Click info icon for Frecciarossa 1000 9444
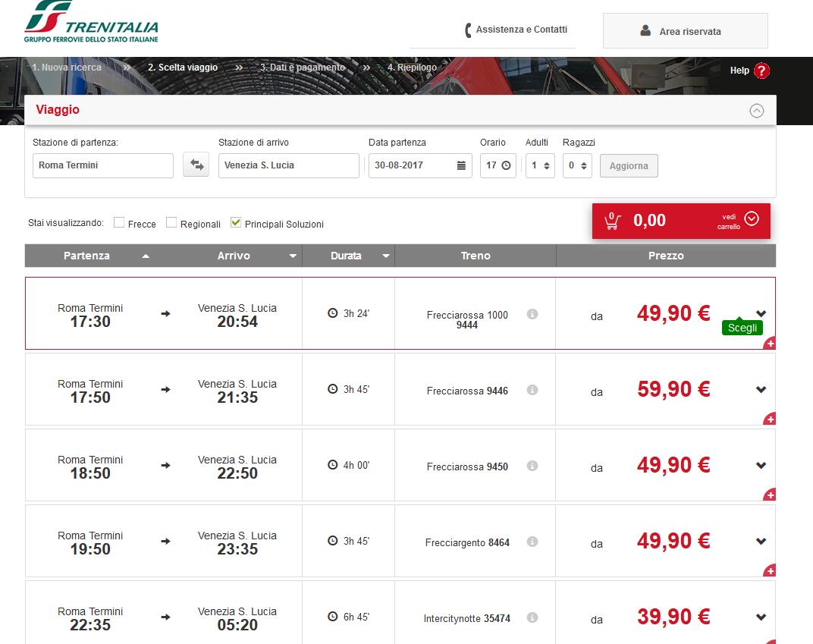The height and width of the screenshot is (644, 813). click(x=532, y=314)
